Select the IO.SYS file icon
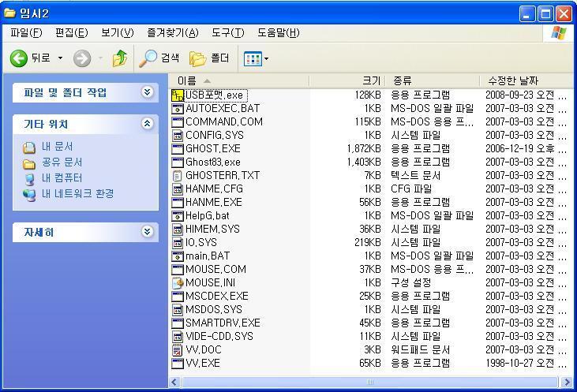This screenshot has height=392, width=577. 178,243
